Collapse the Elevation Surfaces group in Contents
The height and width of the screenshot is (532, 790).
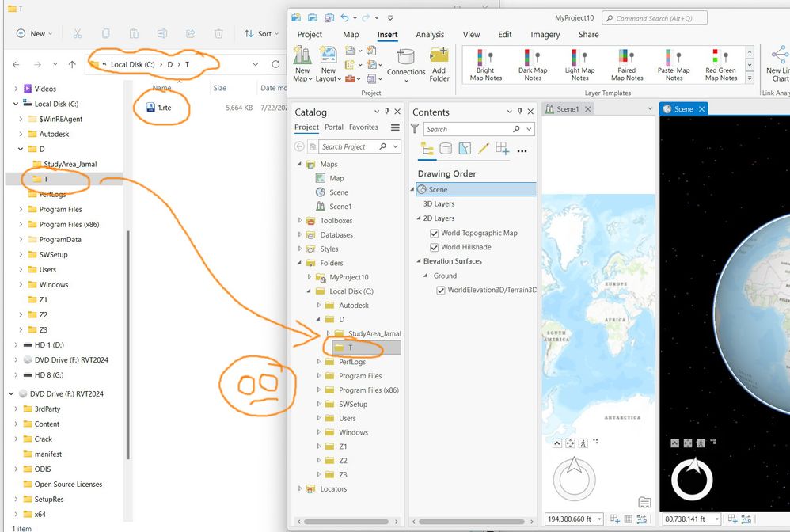[418, 261]
